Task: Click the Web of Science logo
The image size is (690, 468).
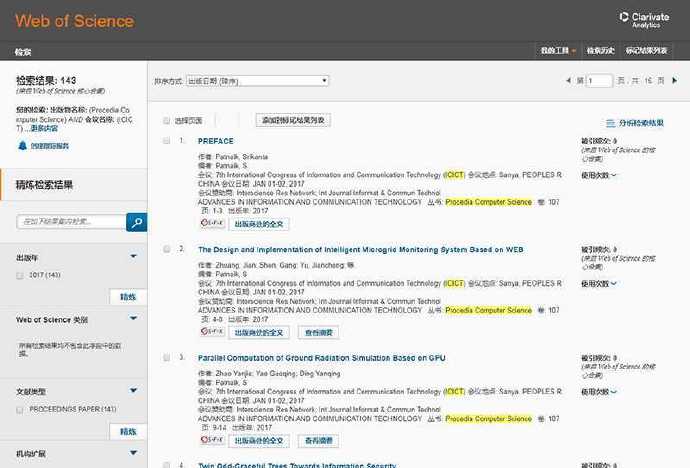Action: (75, 21)
